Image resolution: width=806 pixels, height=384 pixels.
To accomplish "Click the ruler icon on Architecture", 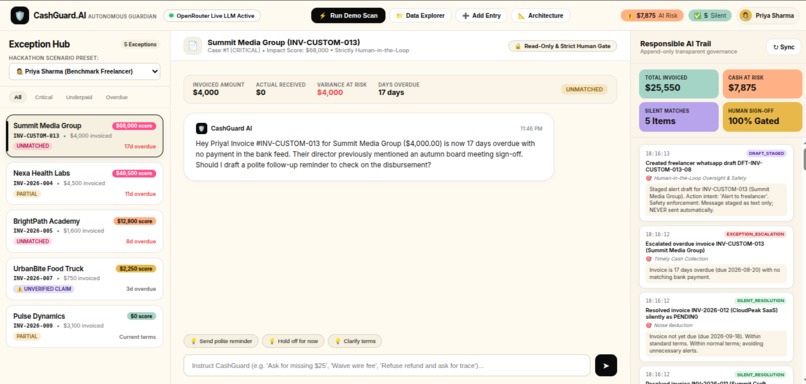I will coord(521,16).
